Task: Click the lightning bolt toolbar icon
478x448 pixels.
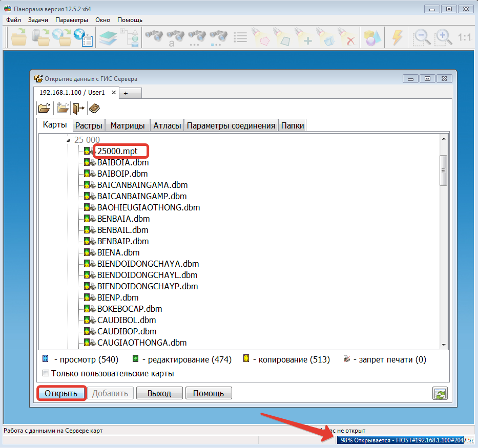Action: click(397, 37)
